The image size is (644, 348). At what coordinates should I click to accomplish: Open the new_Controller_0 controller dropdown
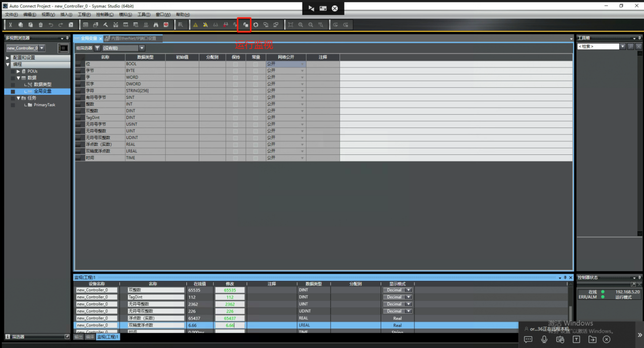(x=42, y=48)
